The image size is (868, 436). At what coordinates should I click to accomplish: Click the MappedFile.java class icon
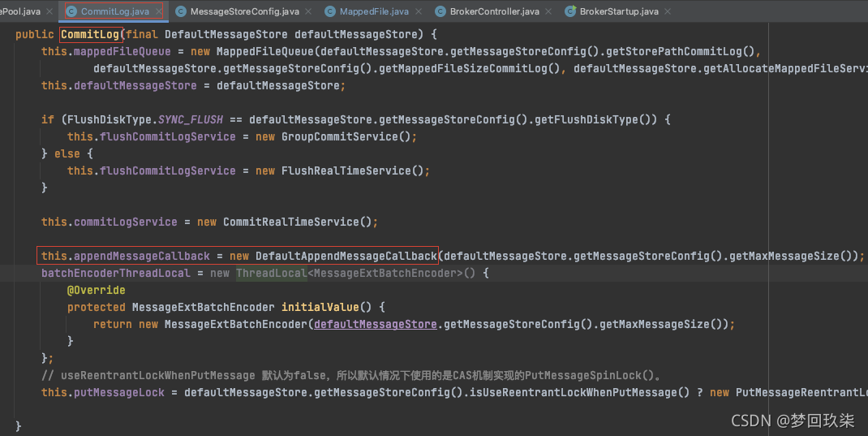(330, 11)
